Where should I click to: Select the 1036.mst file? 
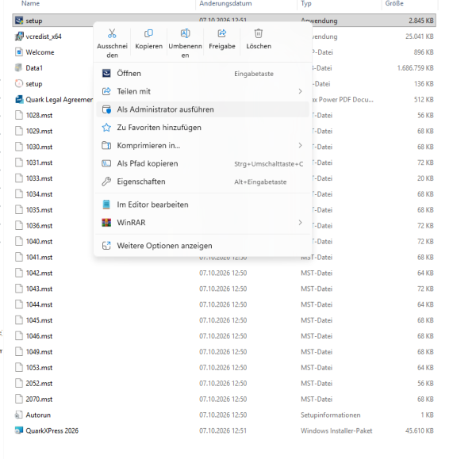[x=39, y=226]
